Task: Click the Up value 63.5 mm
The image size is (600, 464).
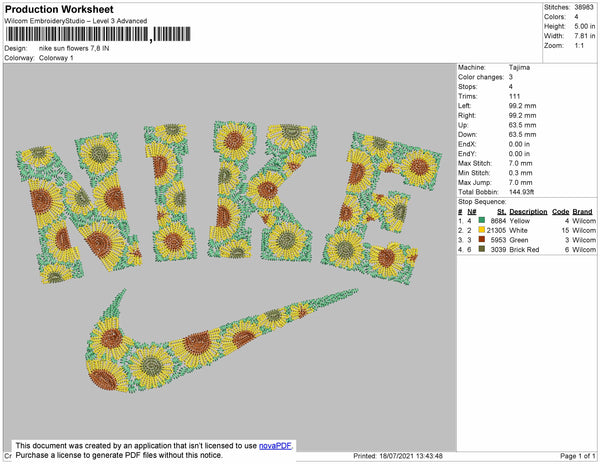Action: tap(522, 125)
